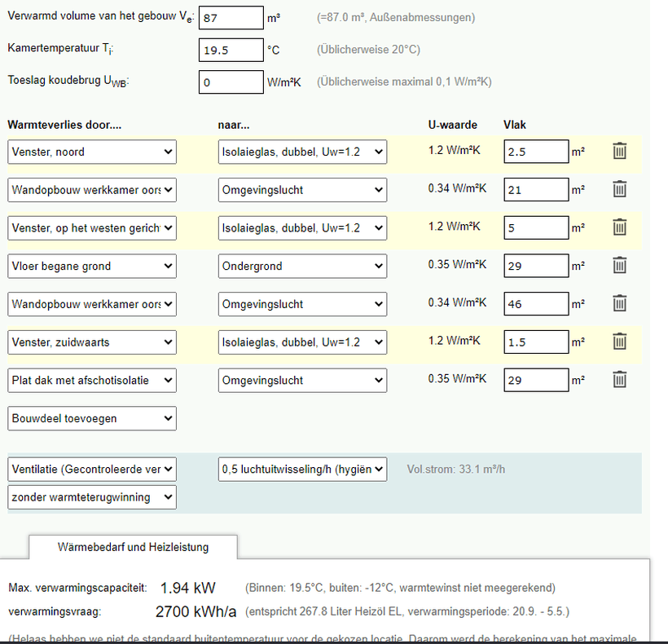The image size is (668, 644).
Task: Click the 21 m² area field
Action: point(536,189)
